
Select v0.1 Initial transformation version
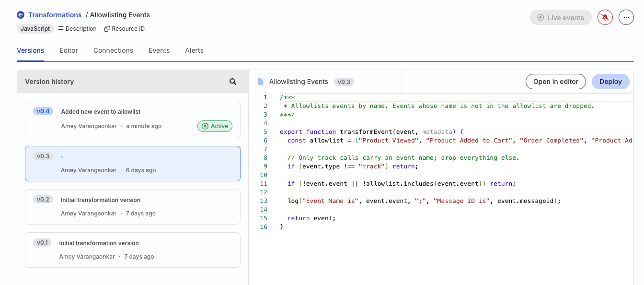click(133, 250)
